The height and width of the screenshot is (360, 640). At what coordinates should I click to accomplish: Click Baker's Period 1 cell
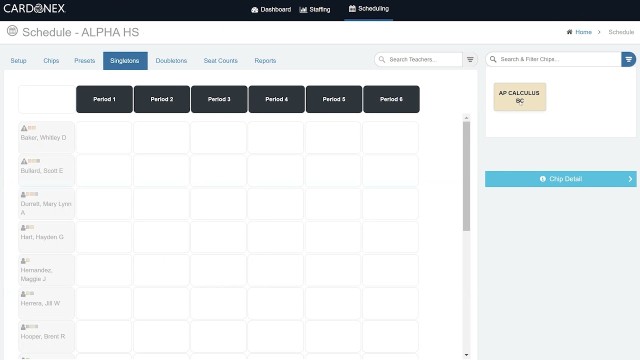tap(104, 138)
